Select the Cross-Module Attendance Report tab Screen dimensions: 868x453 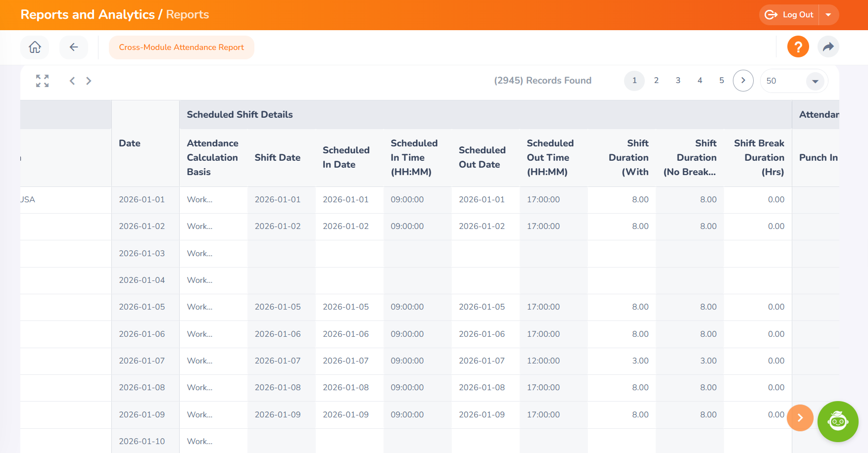coord(181,47)
